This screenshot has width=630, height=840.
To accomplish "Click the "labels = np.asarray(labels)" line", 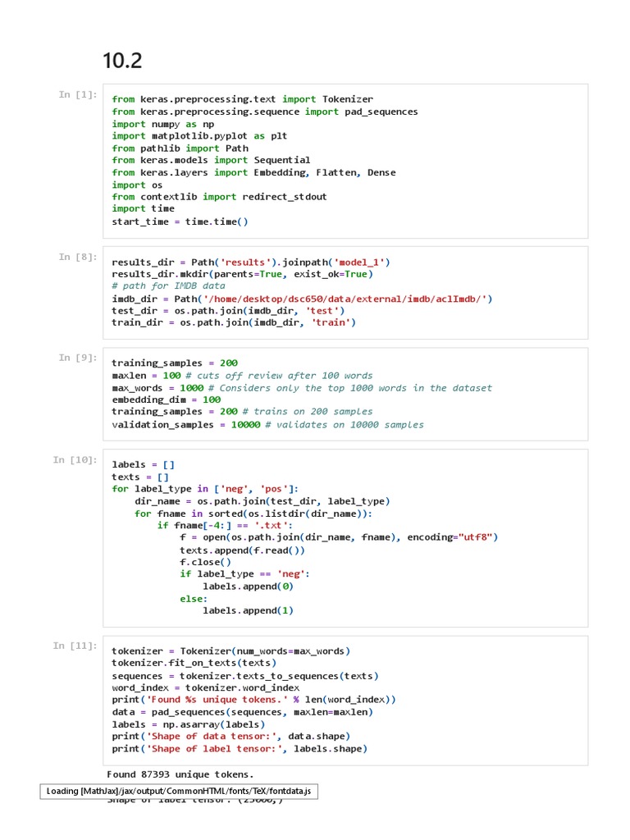I will (188, 724).
